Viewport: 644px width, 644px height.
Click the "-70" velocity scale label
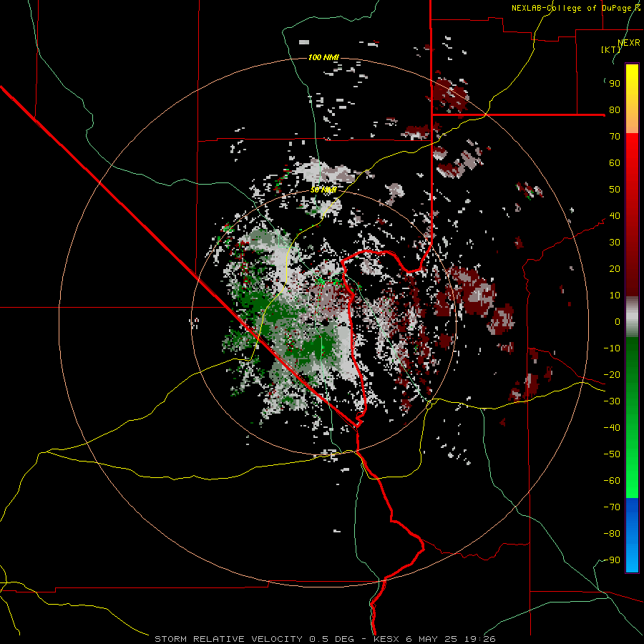point(612,507)
